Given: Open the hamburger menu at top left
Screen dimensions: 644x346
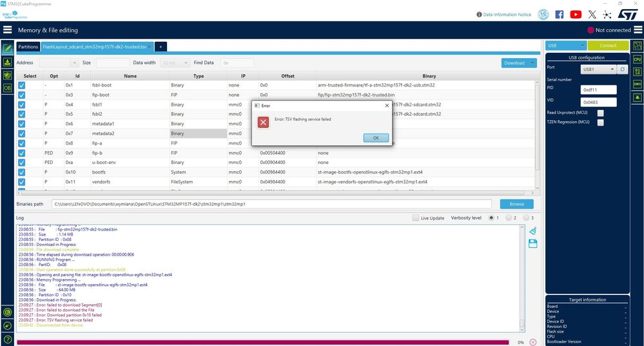Looking at the screenshot, I should click(x=7, y=30).
